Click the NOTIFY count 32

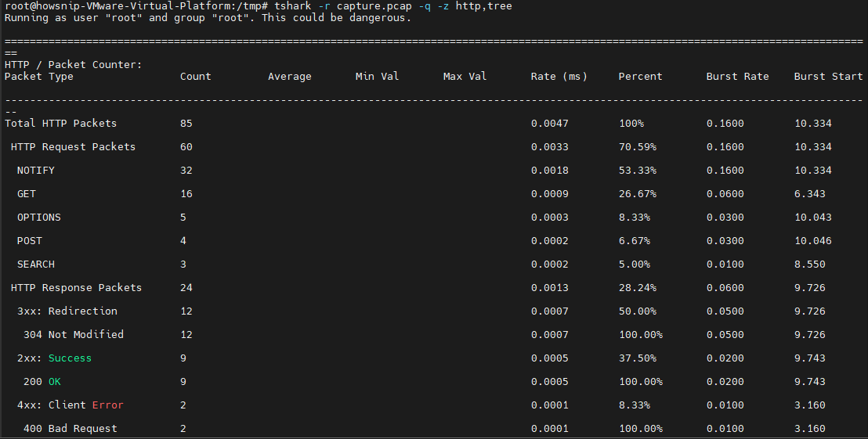186,171
